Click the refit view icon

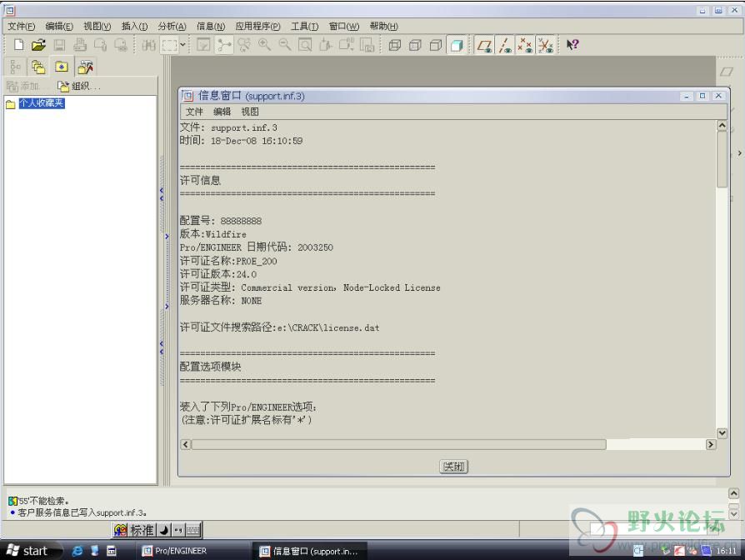click(x=305, y=45)
